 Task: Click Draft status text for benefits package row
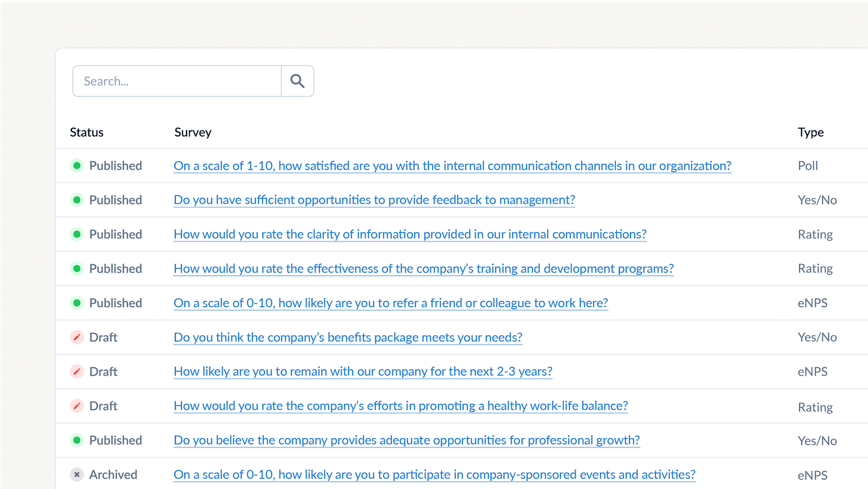[104, 337]
